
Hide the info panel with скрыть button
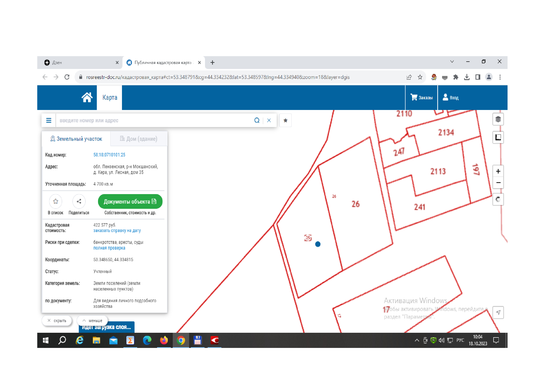tap(57, 321)
